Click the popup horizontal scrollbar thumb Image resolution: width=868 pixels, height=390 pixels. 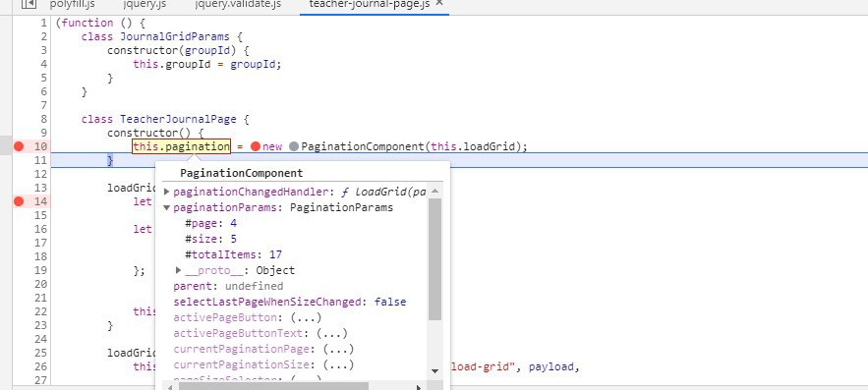pos(273,386)
